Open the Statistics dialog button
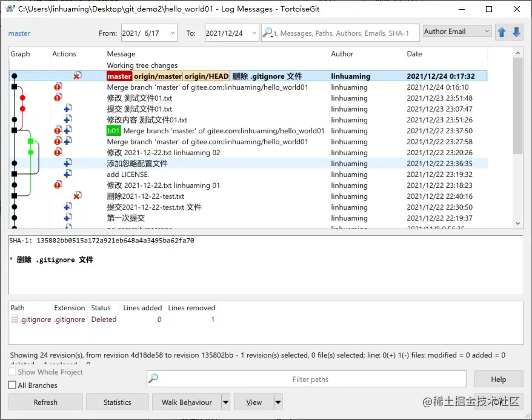 point(118,402)
